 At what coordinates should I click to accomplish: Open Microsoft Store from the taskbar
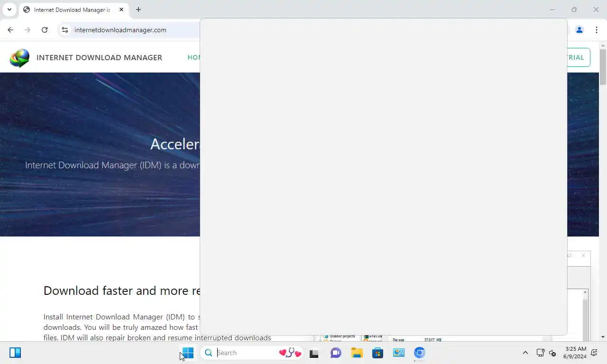pyautogui.click(x=377, y=353)
